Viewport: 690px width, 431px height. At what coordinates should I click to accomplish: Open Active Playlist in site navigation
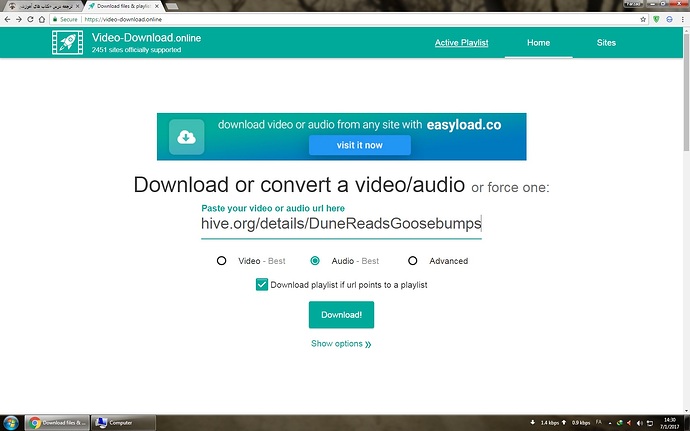pos(462,43)
